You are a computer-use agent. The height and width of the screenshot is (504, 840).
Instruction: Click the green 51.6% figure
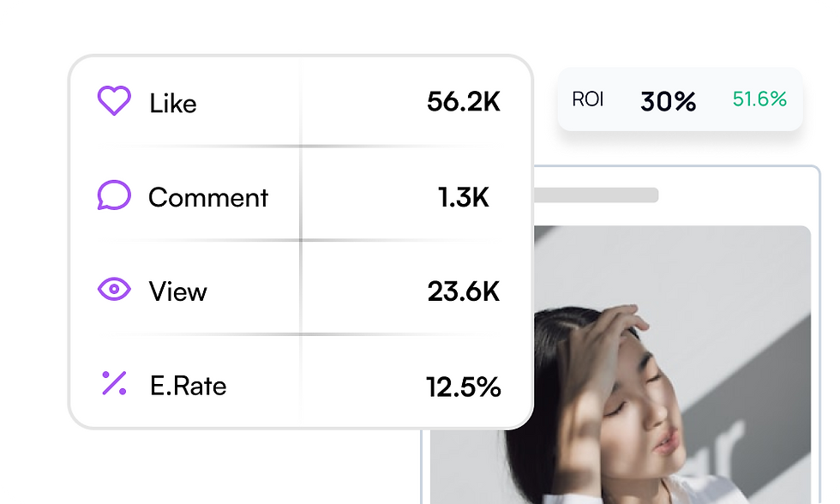pyautogui.click(x=759, y=99)
